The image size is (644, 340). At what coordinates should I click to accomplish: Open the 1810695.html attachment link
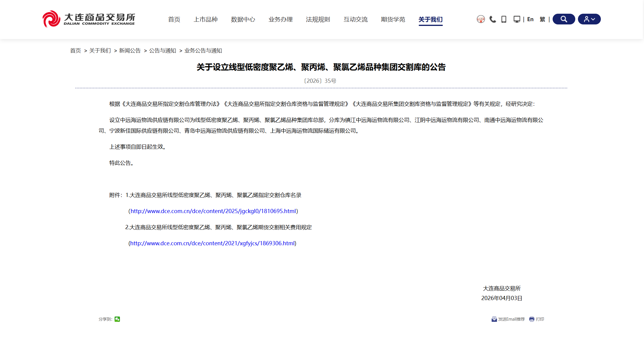click(x=212, y=211)
